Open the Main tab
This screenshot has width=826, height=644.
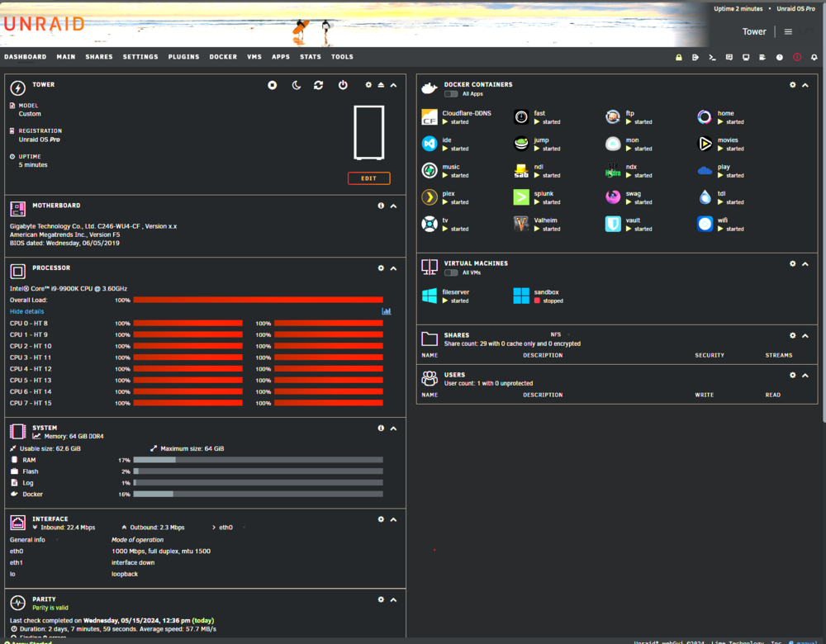(66, 57)
